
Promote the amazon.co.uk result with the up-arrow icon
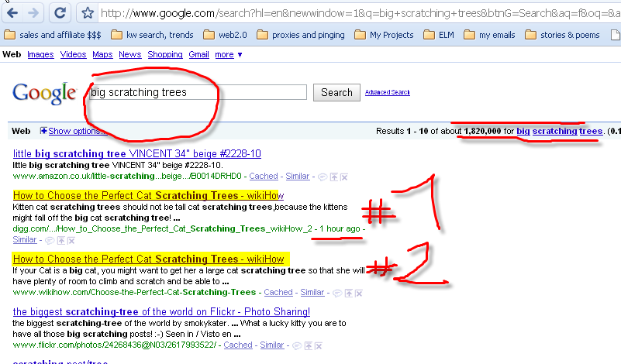(x=334, y=177)
